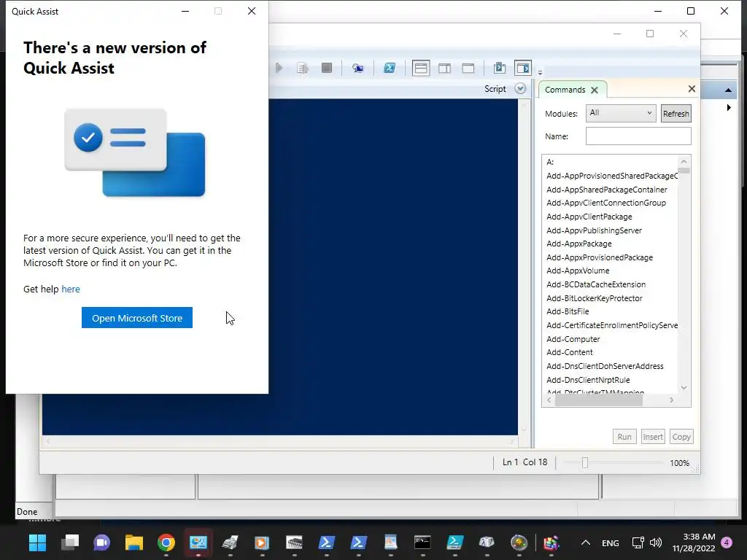Click the network tray icon
The image size is (747, 560).
638,542
